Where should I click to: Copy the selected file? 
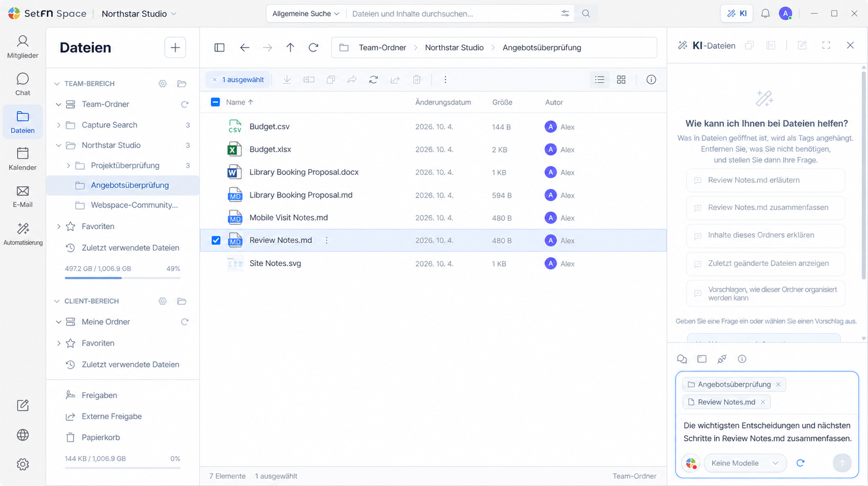(x=330, y=80)
